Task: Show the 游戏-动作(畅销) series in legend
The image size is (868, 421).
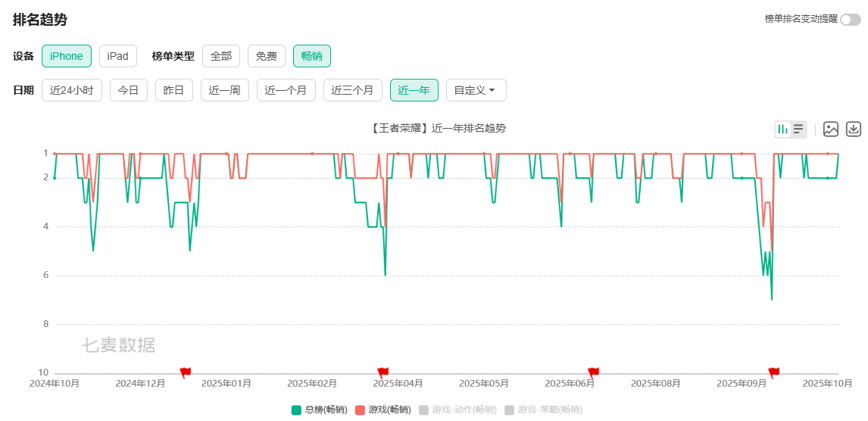Action: tap(457, 410)
